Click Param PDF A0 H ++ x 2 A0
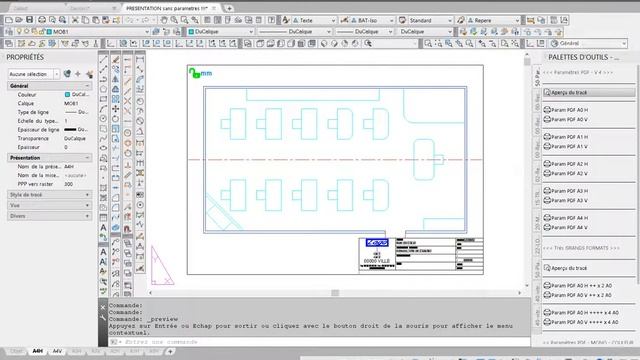 pos(578,285)
